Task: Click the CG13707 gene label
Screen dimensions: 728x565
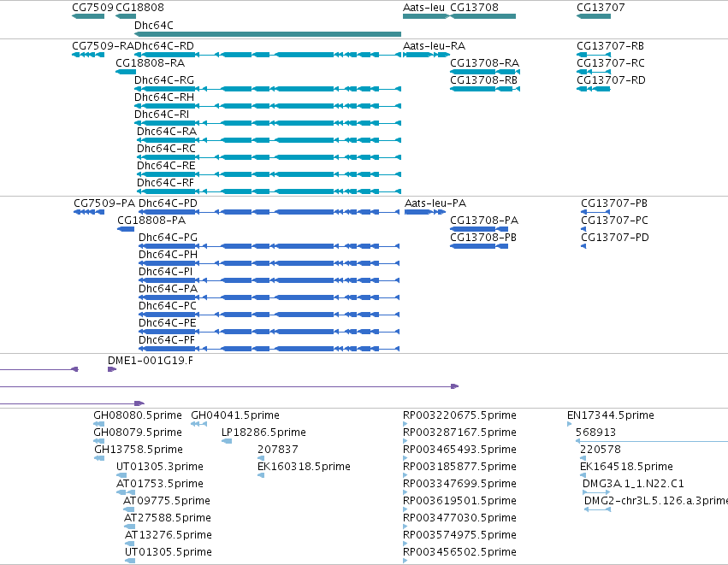Action: click(x=601, y=8)
